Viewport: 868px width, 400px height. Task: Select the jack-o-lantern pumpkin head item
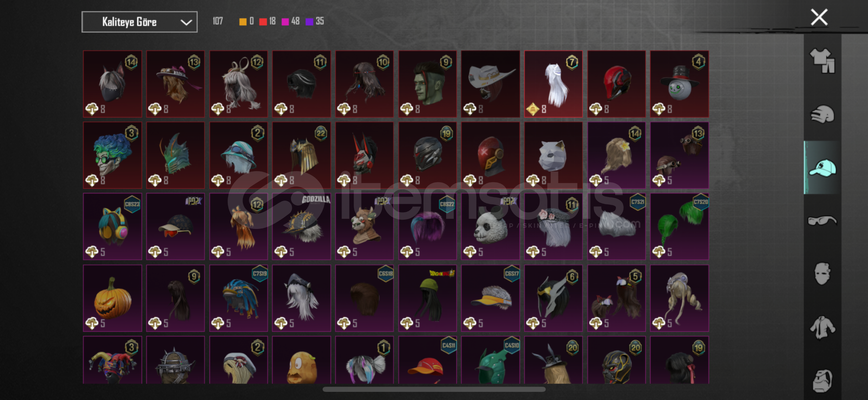click(x=112, y=298)
